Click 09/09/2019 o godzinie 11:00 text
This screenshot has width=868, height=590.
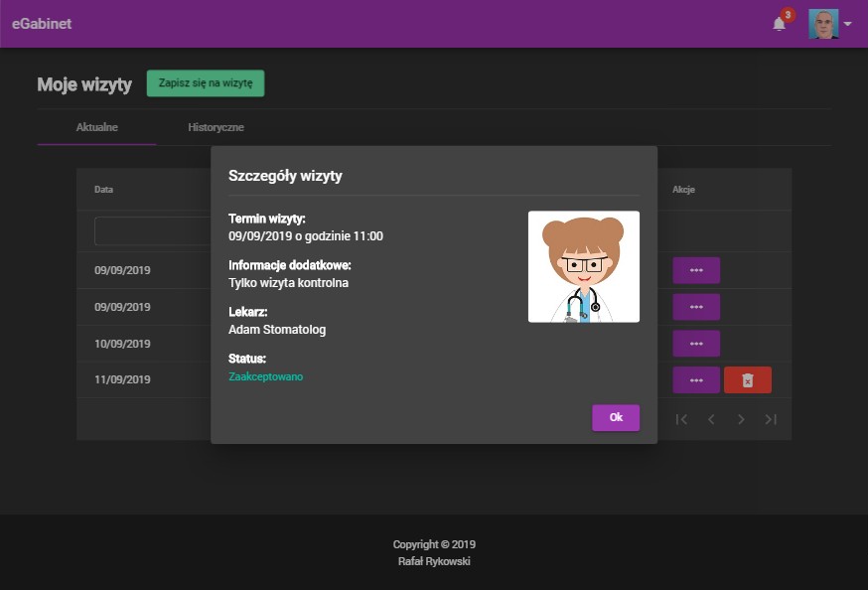pos(306,236)
